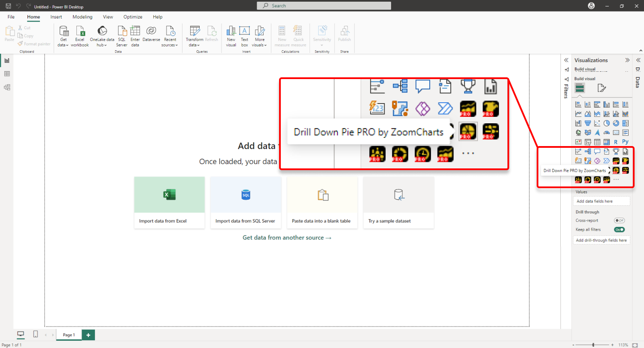Click Import data from SQL Server card

pos(246,202)
